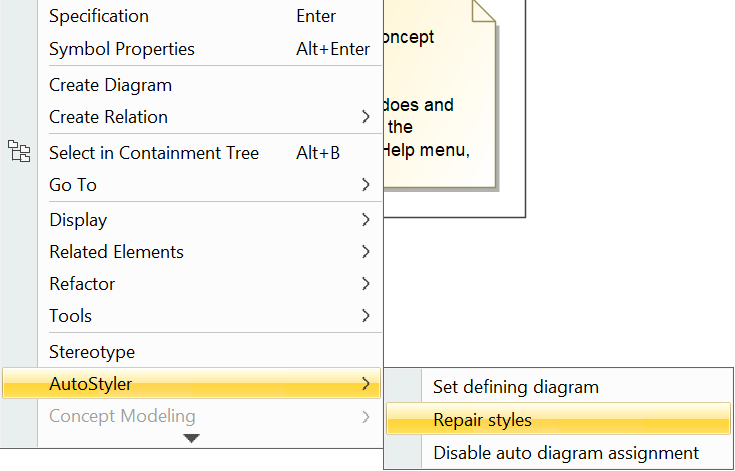Click the yellow note shape
The height and width of the screenshot is (471, 735).
click(440, 120)
